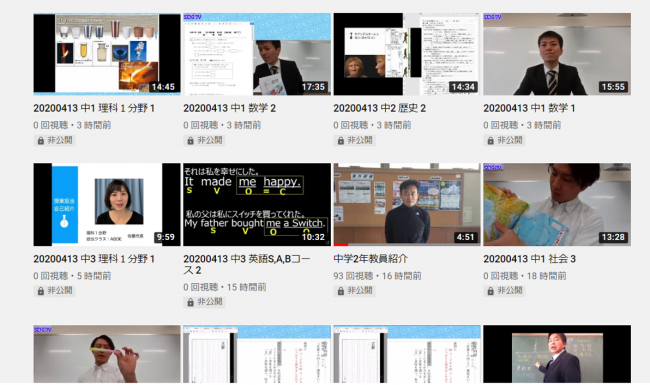The width and height of the screenshot is (650, 385).
Task: Open the 9:59 self-introduction video thumbnail
Action: [x=107, y=204]
